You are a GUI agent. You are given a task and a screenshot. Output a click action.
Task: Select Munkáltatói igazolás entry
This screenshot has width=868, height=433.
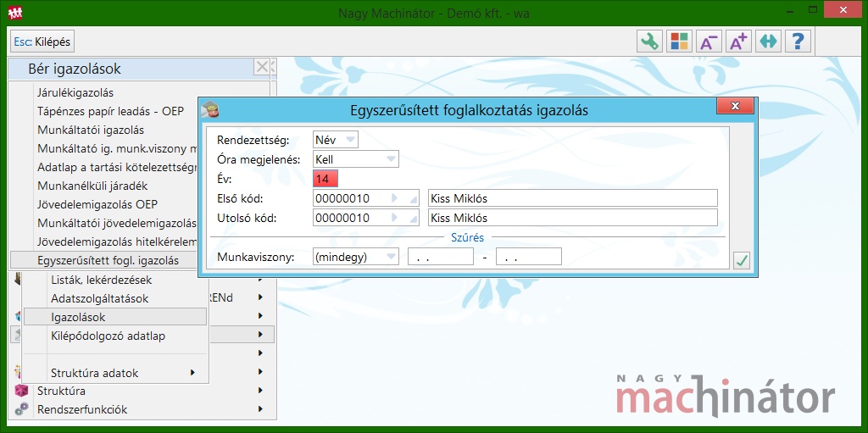91,130
